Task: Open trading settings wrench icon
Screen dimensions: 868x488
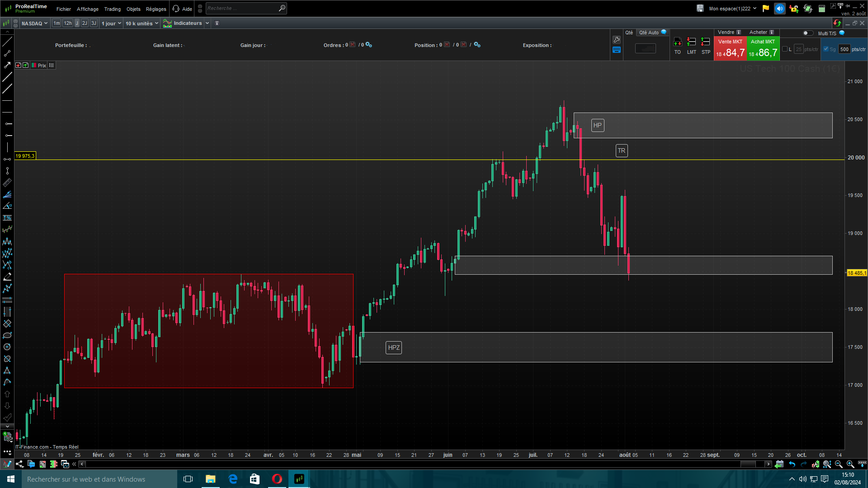Action: (x=617, y=40)
